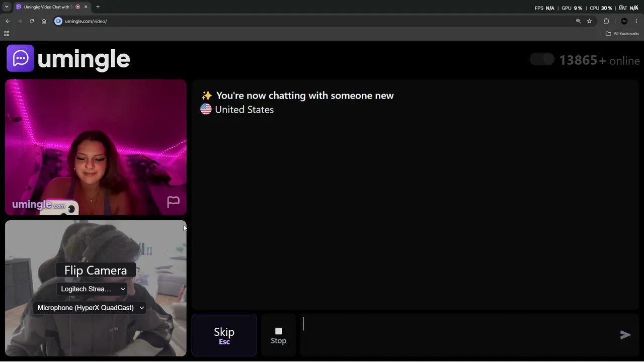Reload the umingle page
The image size is (644, 362).
click(x=32, y=21)
